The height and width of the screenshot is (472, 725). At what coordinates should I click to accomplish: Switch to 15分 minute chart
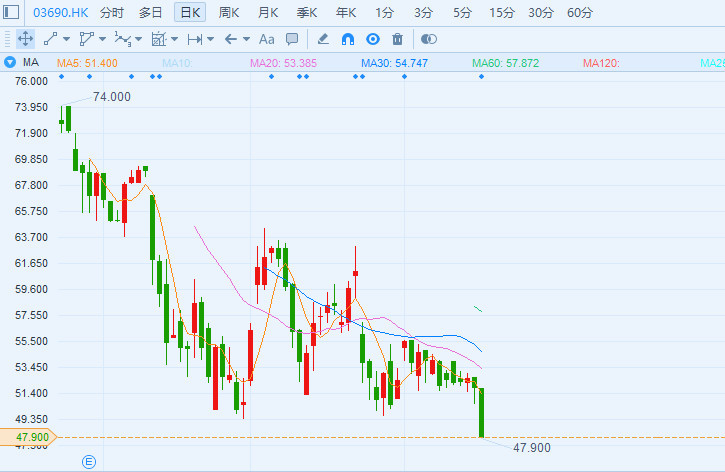pos(502,13)
